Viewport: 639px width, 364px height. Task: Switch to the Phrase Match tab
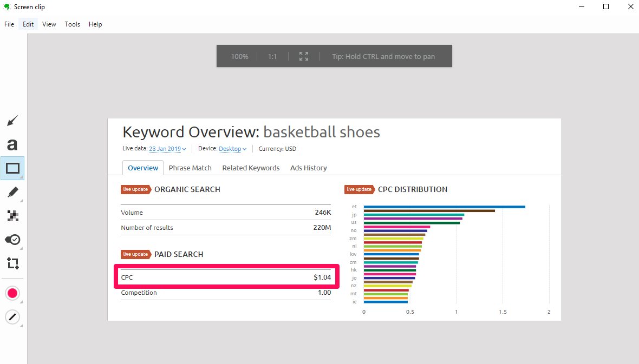point(190,168)
